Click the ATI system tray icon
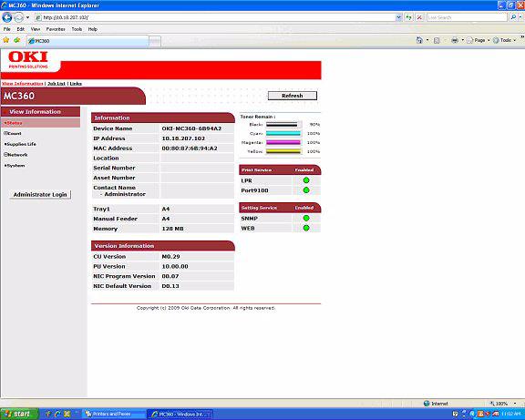Image resolution: width=525 pixels, height=420 pixels. pyautogui.click(x=496, y=414)
